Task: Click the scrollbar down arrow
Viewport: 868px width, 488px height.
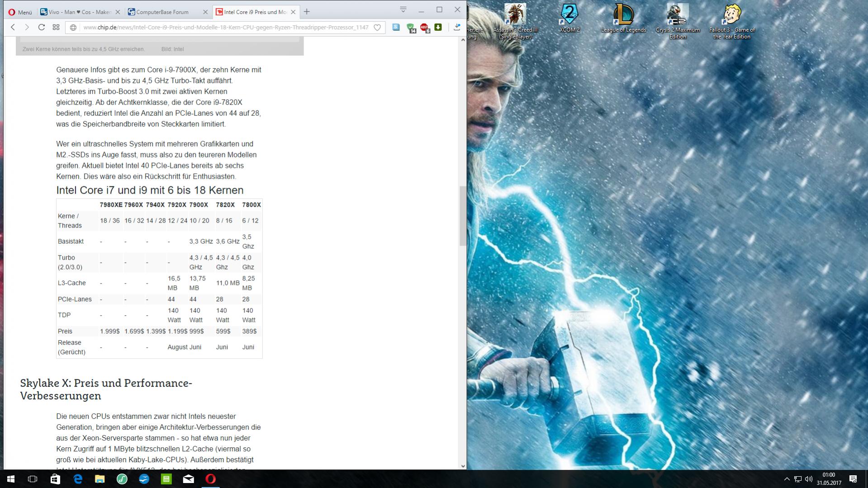Action: (x=463, y=466)
